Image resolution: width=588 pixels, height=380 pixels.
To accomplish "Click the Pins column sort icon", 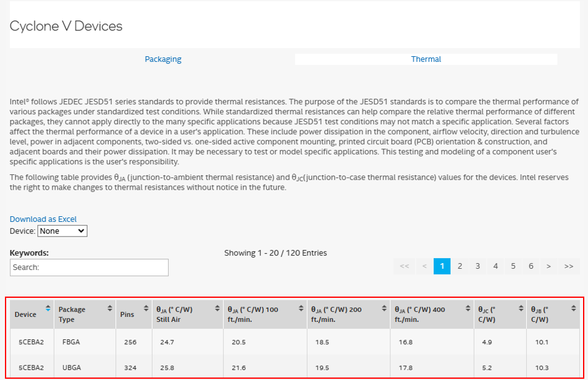I will coord(146,308).
